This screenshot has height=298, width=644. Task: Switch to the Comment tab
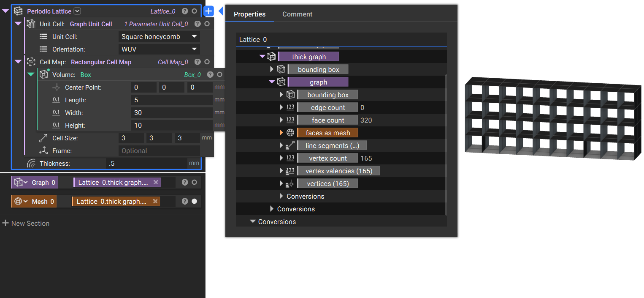297,14
